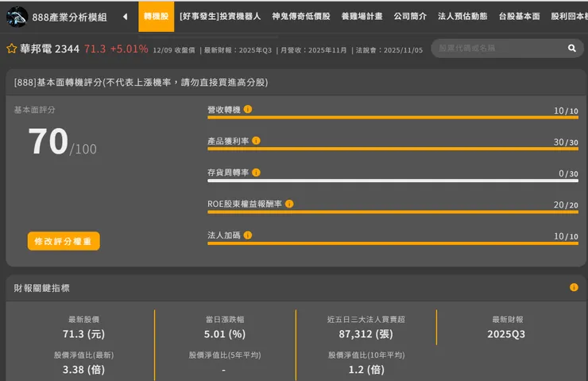Image resolution: width=588 pixels, height=381 pixels.
Task: Open info icon beside 存貨周轉率
Action: click(256, 173)
